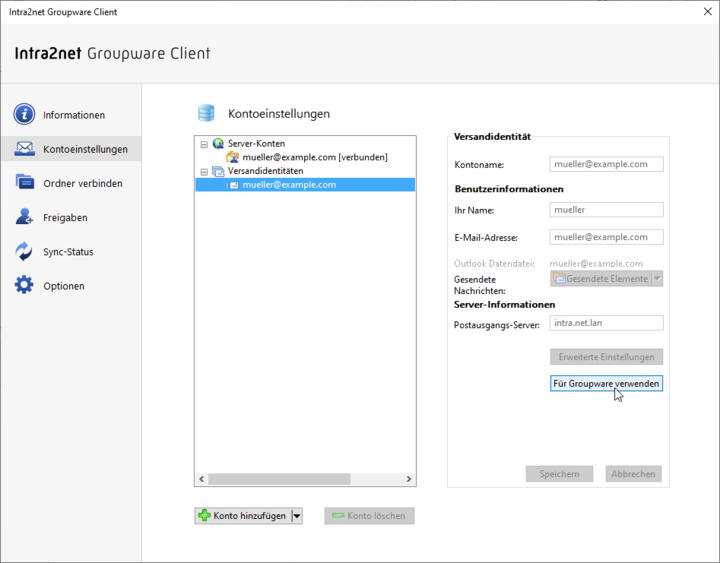720x563 pixels.
Task: Collapse the Server-Konten tree node
Action: tap(204, 144)
